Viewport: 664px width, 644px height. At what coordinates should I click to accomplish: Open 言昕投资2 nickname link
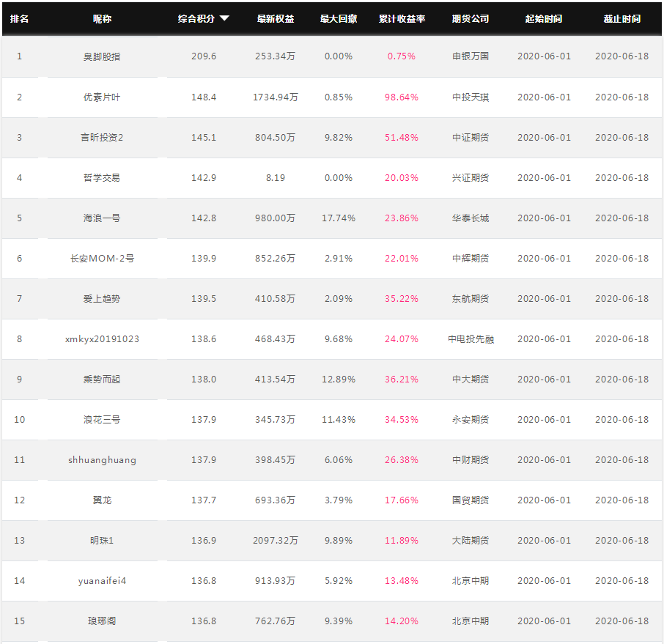102,138
